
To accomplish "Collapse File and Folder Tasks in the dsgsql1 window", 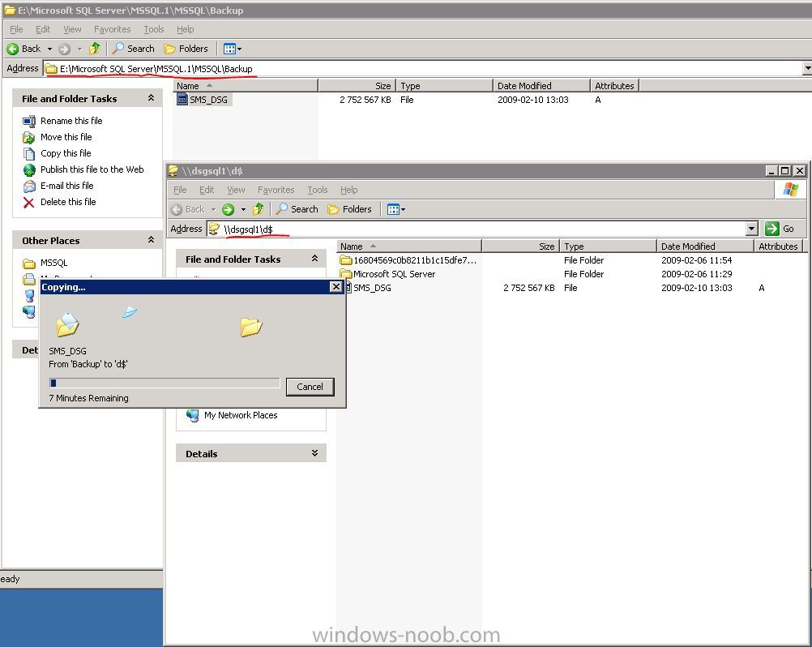I will point(314,258).
